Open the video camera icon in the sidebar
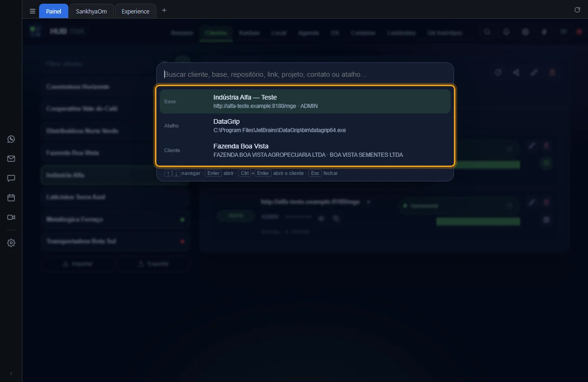588x382 pixels. point(11,217)
